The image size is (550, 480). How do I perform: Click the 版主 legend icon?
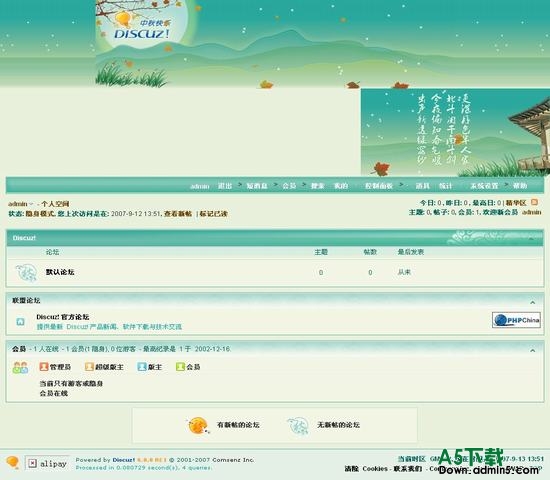[142, 367]
